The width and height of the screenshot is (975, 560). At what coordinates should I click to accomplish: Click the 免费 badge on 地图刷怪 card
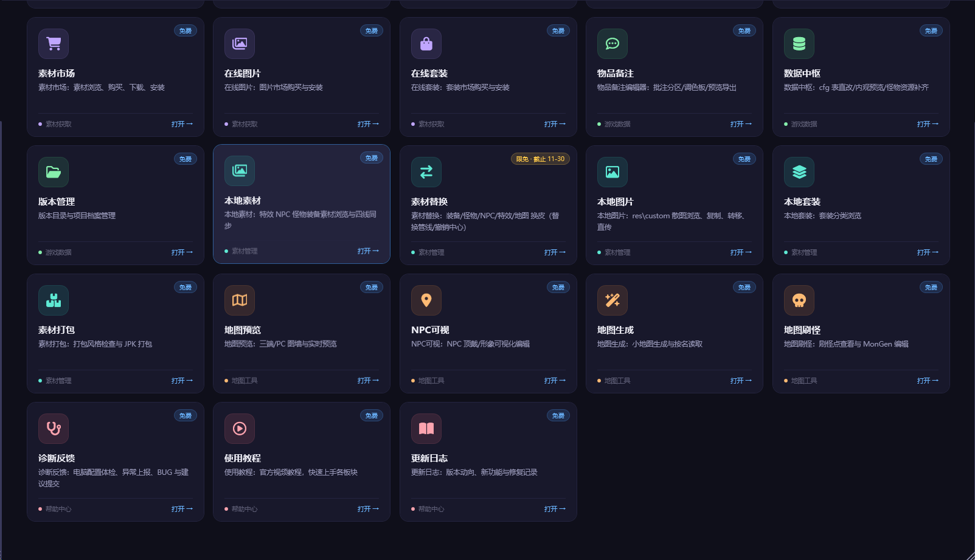tap(931, 288)
